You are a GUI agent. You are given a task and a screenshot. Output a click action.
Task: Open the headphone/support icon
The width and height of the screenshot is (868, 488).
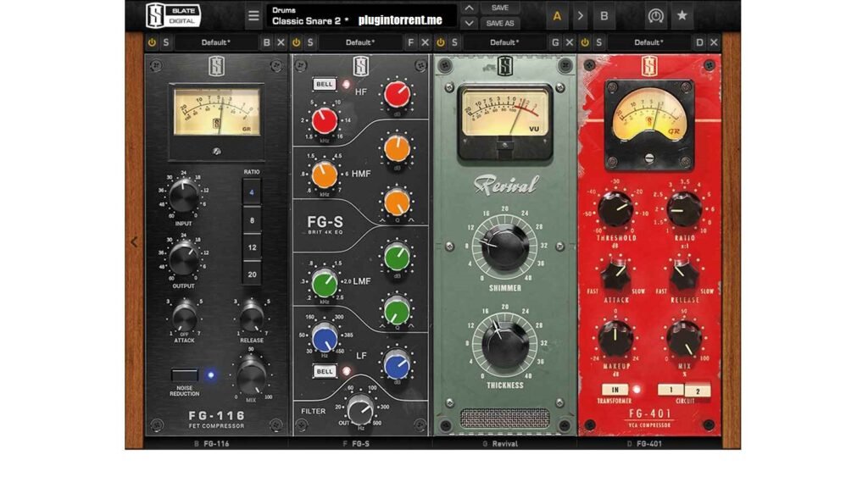(656, 16)
